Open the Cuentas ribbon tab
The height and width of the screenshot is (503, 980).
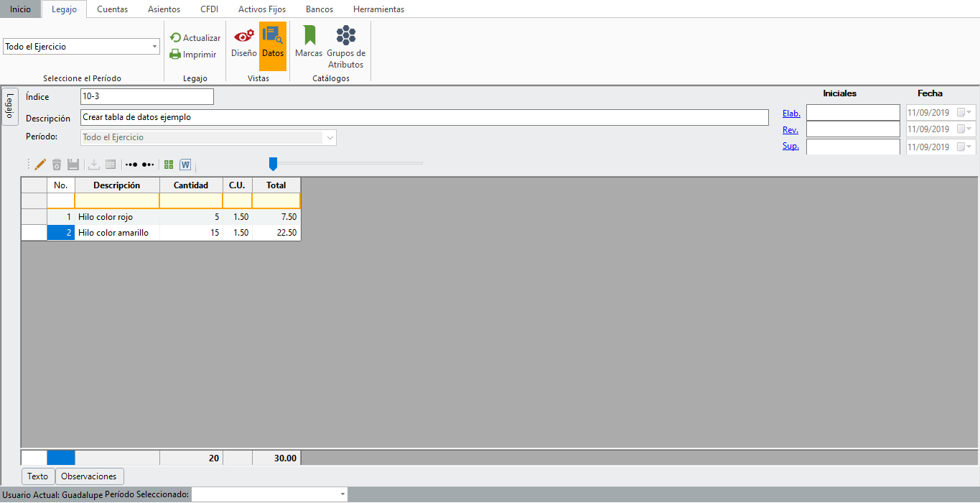112,9
